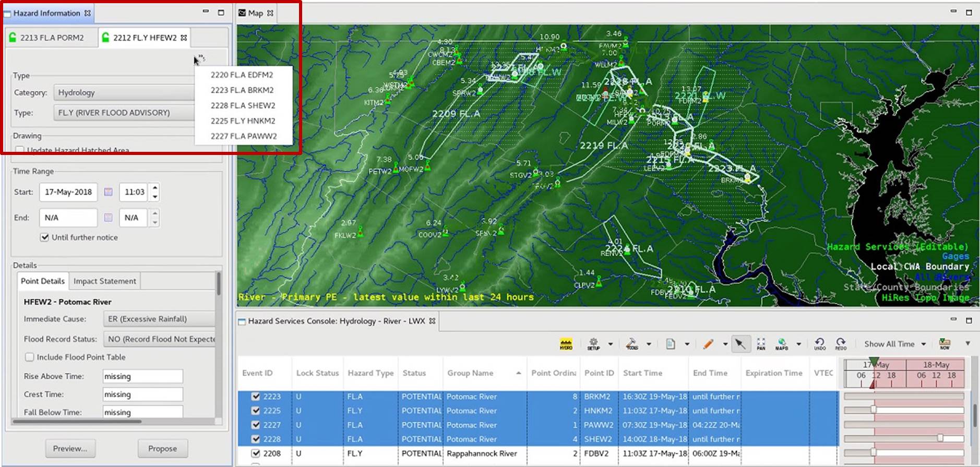
Task: Open the Point Details tab
Action: [x=43, y=281]
